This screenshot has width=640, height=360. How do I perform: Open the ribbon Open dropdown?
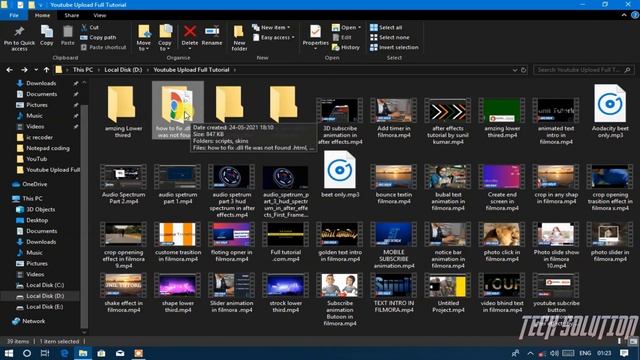click(x=347, y=27)
